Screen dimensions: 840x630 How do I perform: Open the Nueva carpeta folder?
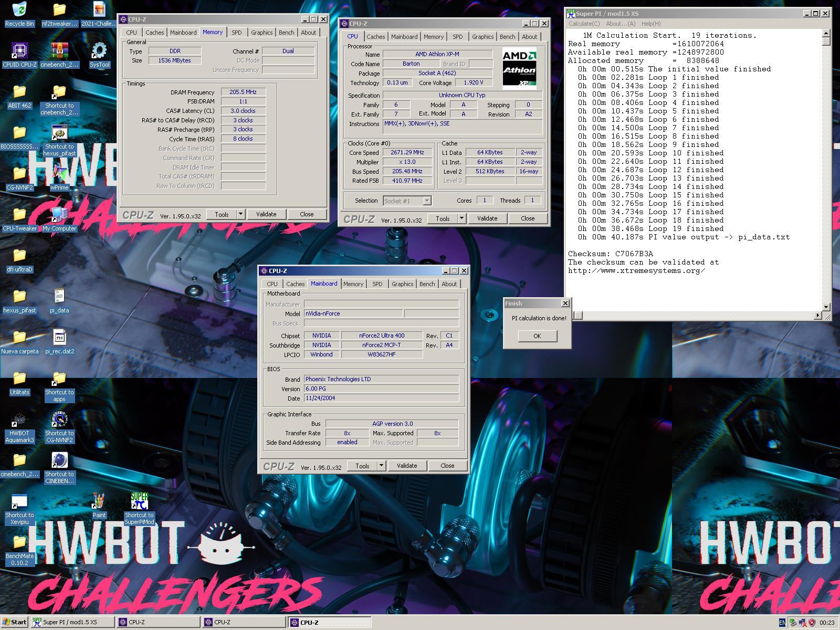point(19,342)
